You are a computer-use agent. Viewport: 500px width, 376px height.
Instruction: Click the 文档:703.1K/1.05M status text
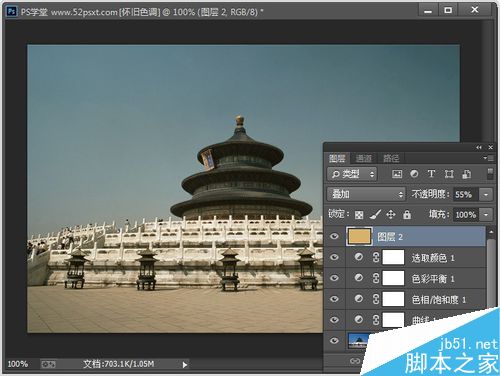coord(119,364)
